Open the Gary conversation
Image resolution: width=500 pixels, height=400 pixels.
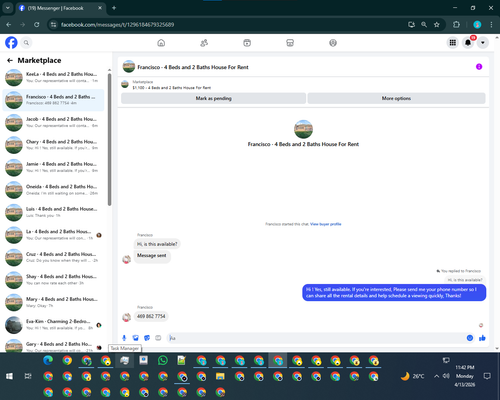point(53,345)
